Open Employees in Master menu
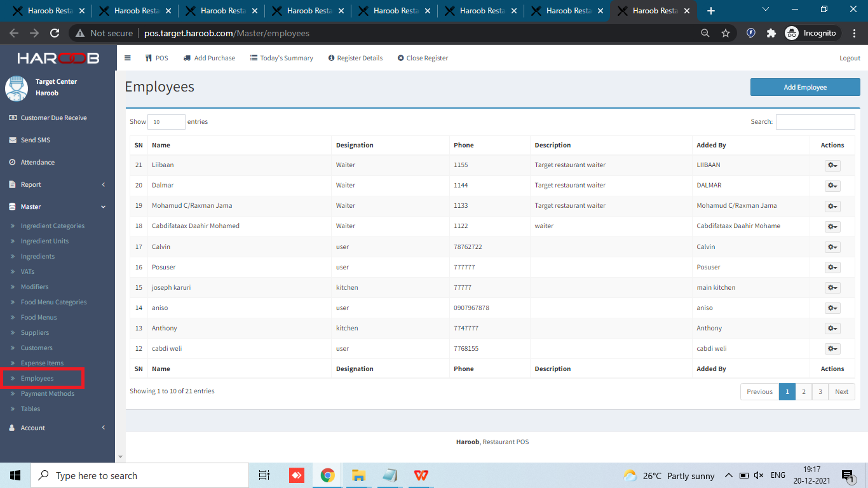This screenshot has width=868, height=488. (37, 378)
